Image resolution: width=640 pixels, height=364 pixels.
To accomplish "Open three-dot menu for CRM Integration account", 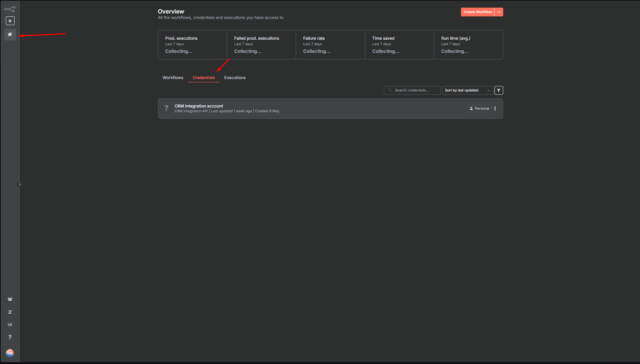I will click(x=495, y=109).
